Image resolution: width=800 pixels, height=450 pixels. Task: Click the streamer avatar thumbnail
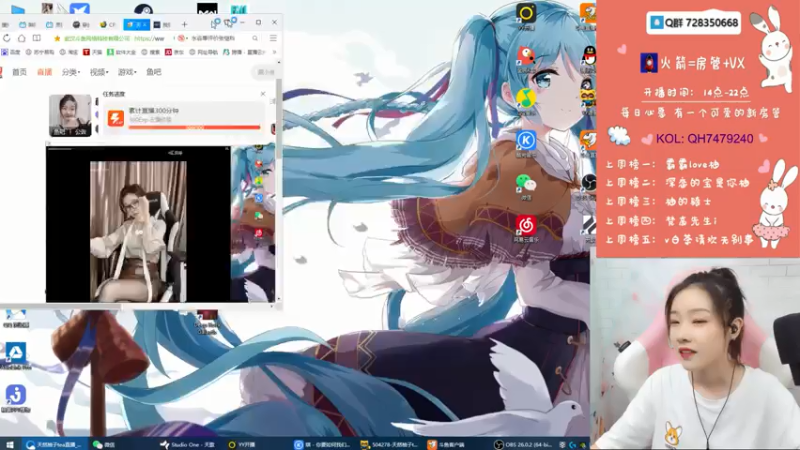(x=70, y=115)
